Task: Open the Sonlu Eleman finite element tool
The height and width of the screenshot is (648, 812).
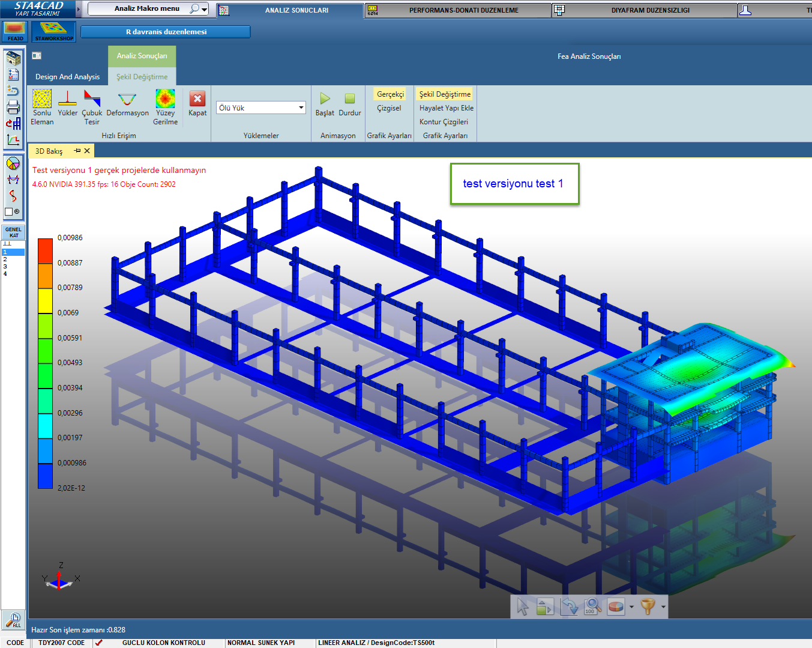Action: point(42,100)
